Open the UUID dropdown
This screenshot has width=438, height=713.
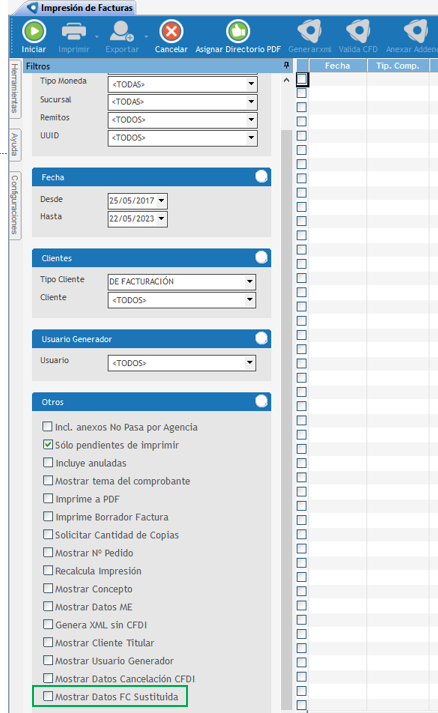(251, 137)
